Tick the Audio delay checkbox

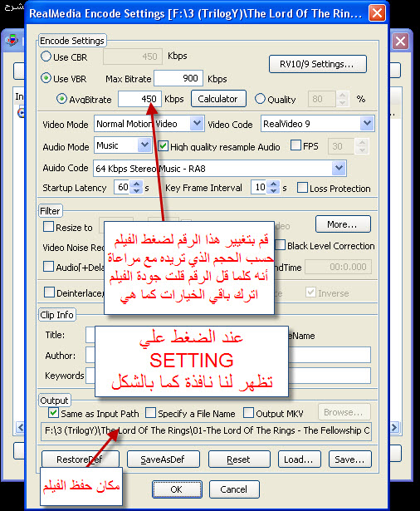coord(48,267)
